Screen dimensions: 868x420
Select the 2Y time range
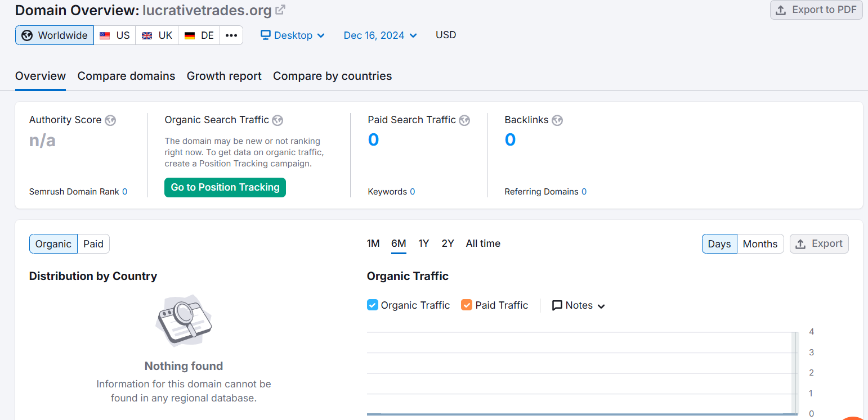pyautogui.click(x=448, y=243)
